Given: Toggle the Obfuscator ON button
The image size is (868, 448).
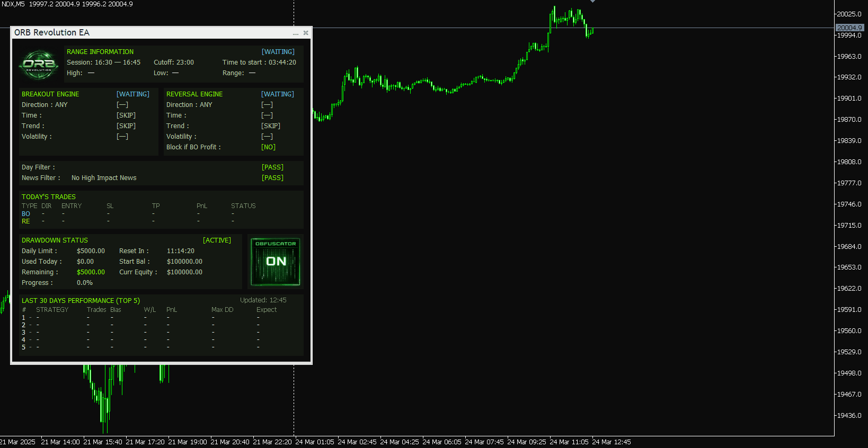Looking at the screenshot, I should click(275, 262).
